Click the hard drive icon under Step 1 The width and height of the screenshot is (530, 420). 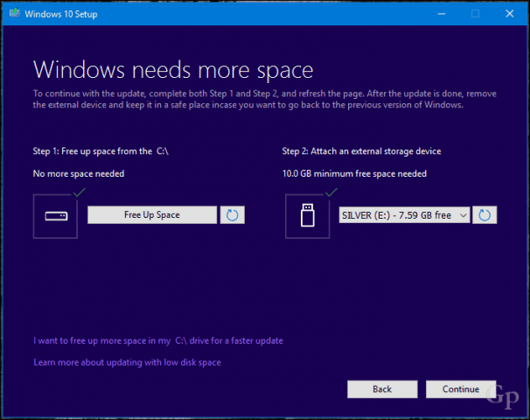pos(55,216)
